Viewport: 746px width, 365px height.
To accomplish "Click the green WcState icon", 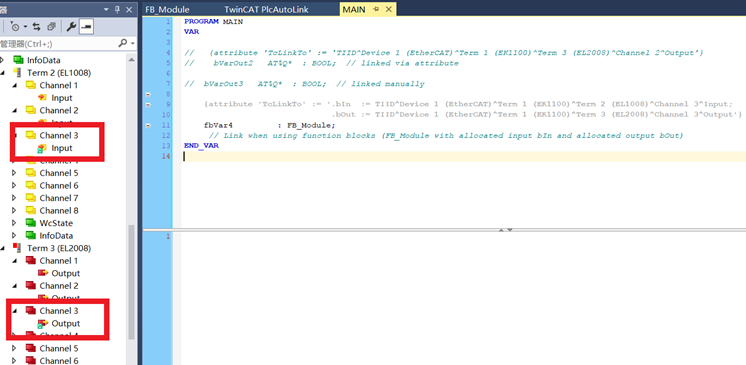I will pos(30,223).
